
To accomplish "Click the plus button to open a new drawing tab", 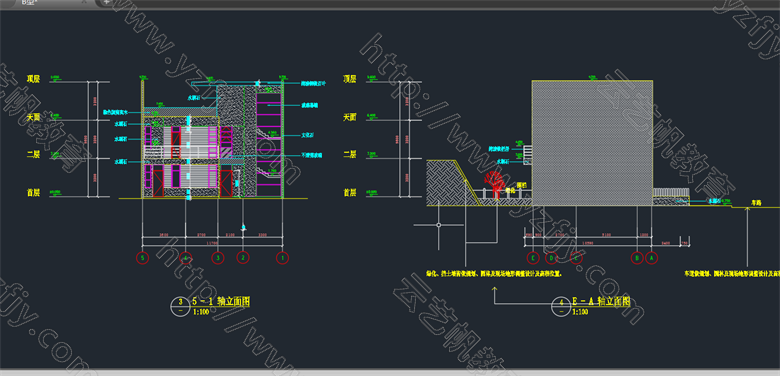I will tap(106, 2).
